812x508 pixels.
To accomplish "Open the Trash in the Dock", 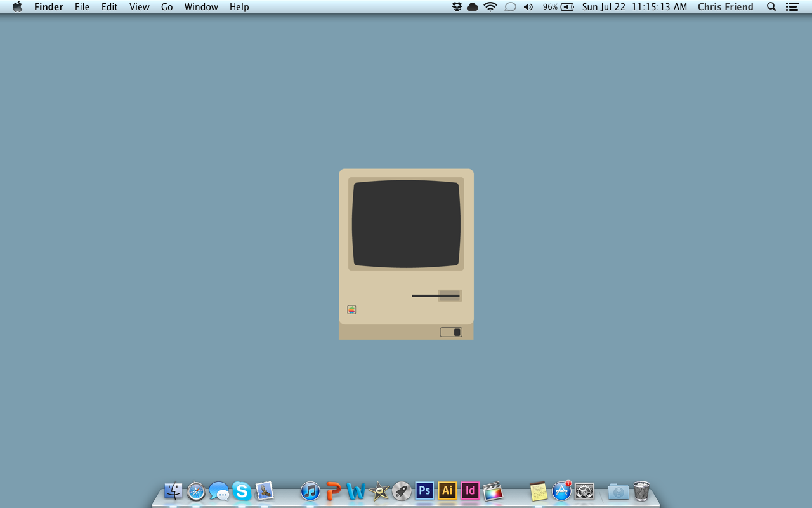I will click(x=641, y=491).
